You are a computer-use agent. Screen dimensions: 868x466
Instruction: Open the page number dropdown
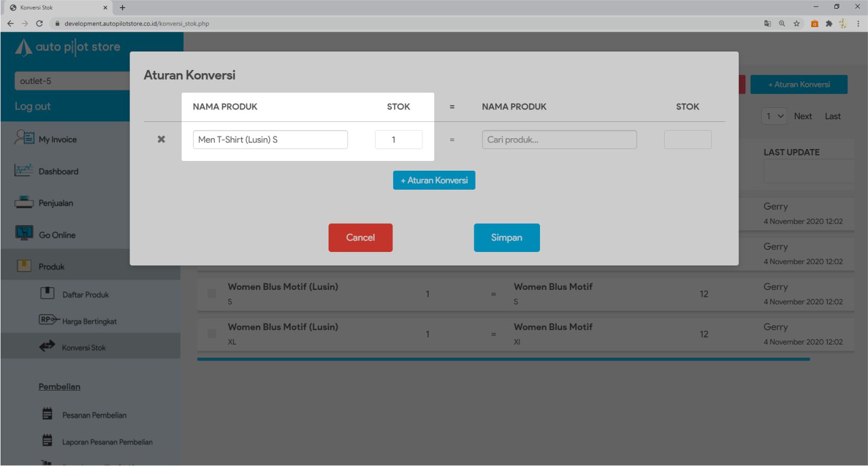point(774,116)
